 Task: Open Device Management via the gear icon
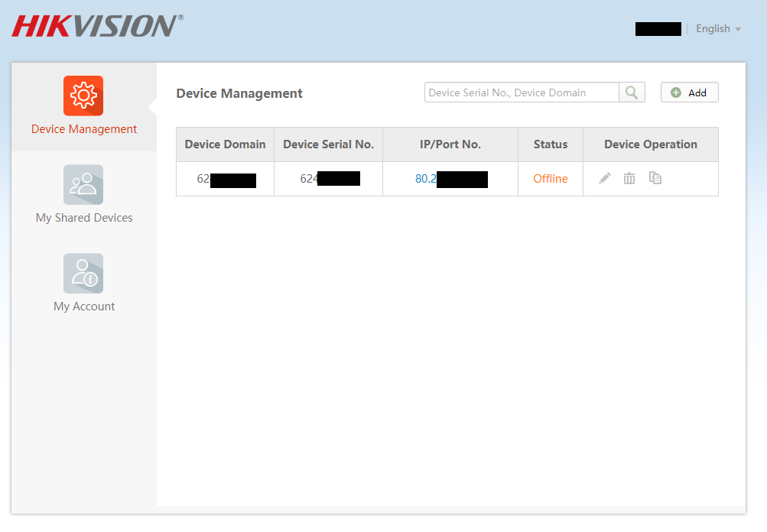pos(83,96)
